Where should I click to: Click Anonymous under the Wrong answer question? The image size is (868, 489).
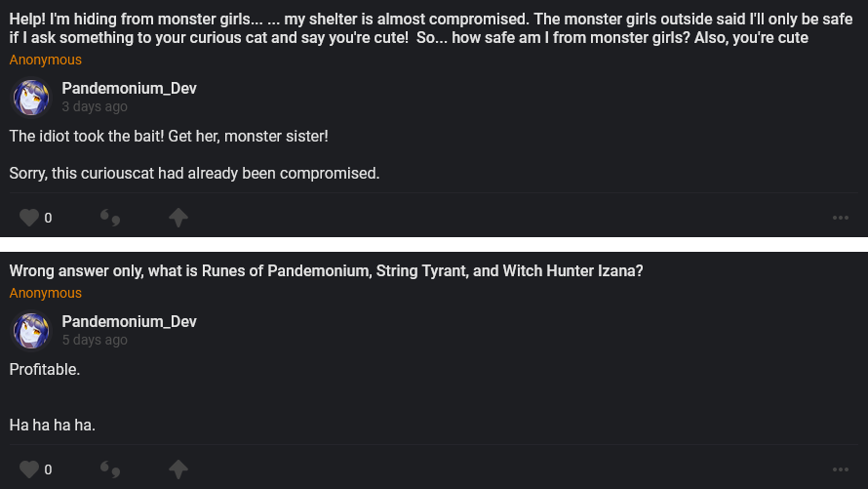[x=46, y=293]
